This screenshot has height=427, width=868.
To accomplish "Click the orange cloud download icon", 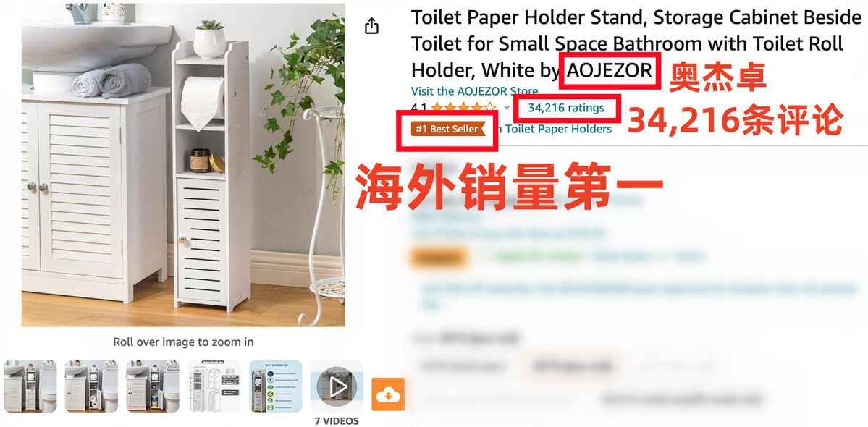I will tap(388, 394).
